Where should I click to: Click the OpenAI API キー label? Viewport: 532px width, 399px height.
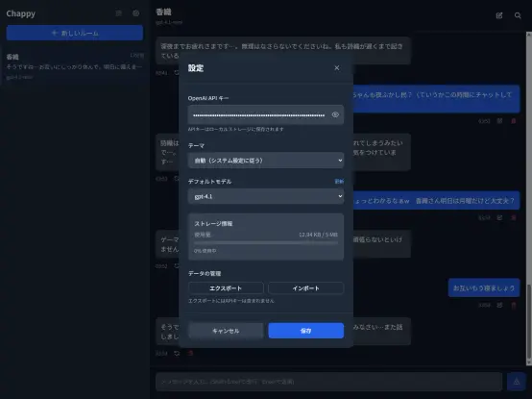click(208, 98)
